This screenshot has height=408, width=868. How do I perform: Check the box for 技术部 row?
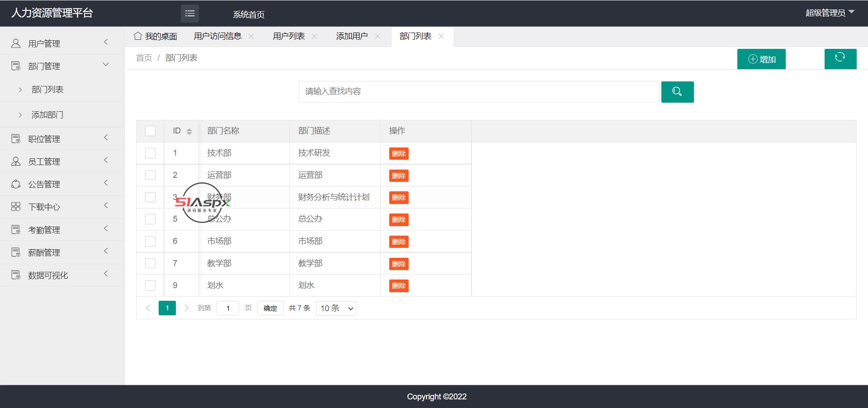point(150,153)
